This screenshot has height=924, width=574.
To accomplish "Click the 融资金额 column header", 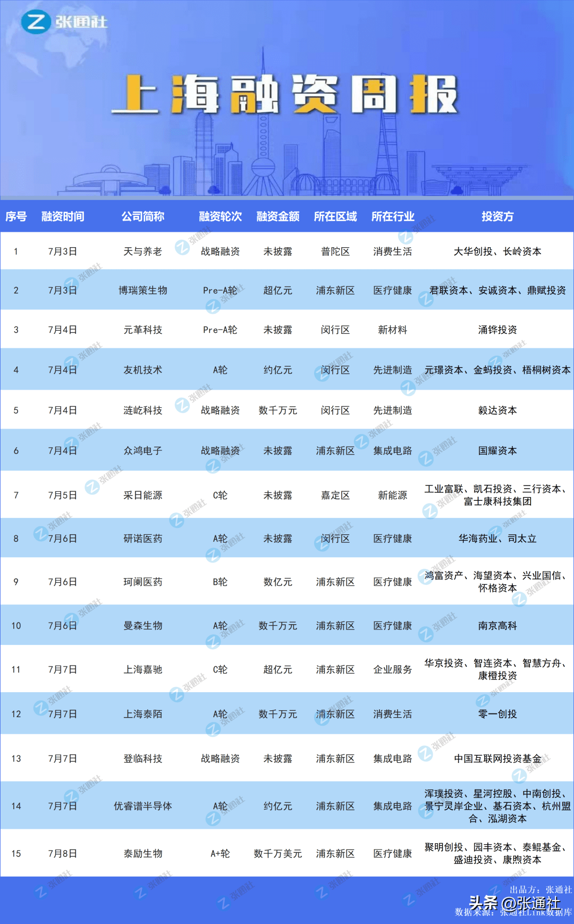I will (277, 216).
